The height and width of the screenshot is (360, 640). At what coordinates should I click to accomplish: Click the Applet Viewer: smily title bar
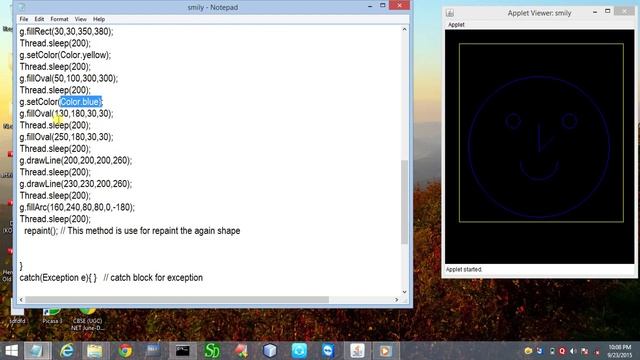click(539, 13)
